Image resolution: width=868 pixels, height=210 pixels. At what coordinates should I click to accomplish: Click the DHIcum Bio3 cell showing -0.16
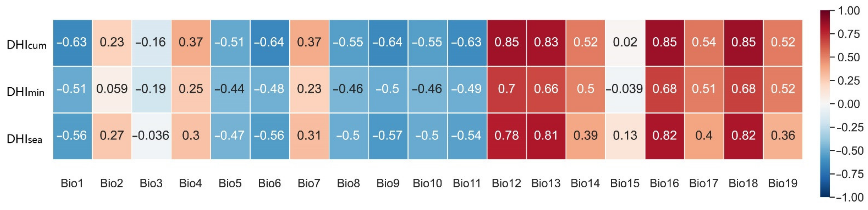click(151, 43)
